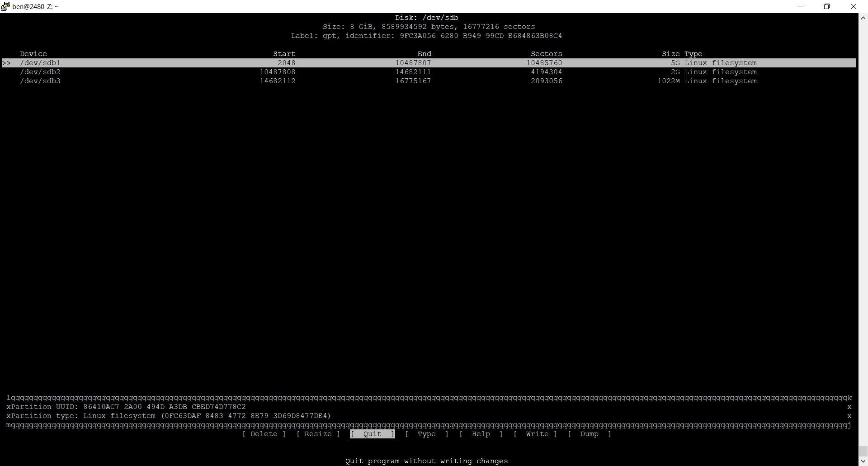This screenshot has height=466, width=868.
Task: Select the /dev/sdb2 partition row
Action: [40, 72]
